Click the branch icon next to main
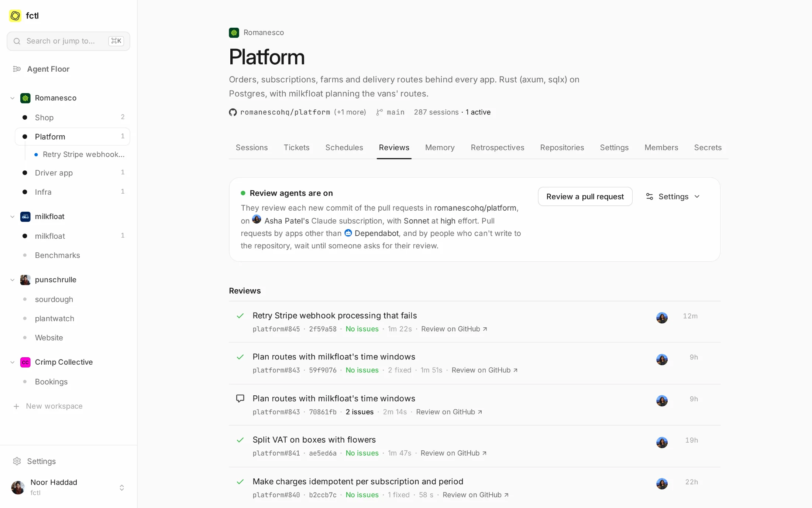 379,112
